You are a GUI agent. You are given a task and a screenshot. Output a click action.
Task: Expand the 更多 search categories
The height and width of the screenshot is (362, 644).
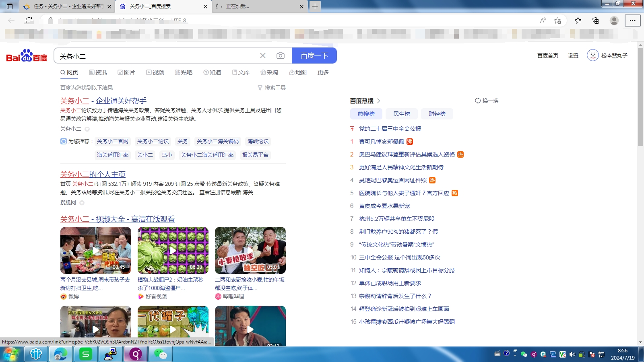[x=323, y=72]
